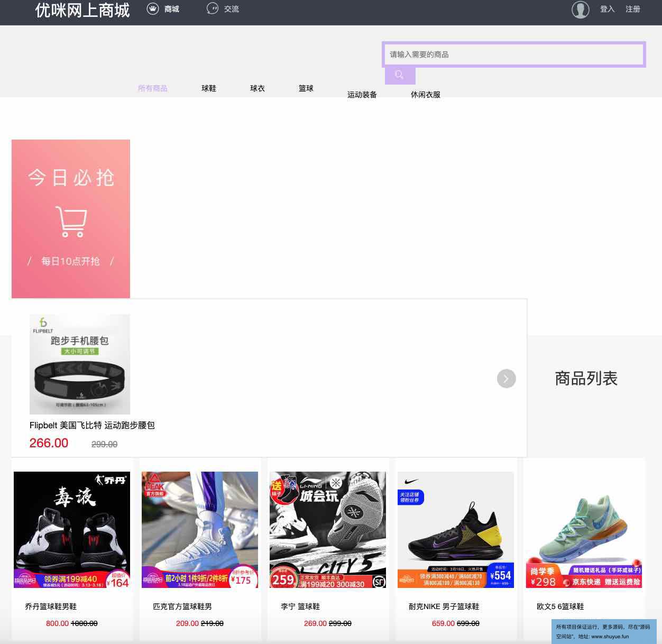Click the chat face icon beside 交流
Image resolution: width=662 pixels, height=644 pixels.
pyautogui.click(x=213, y=9)
